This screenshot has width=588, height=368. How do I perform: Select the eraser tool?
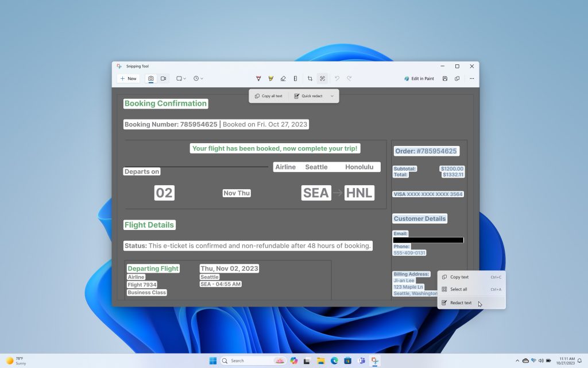[283, 78]
